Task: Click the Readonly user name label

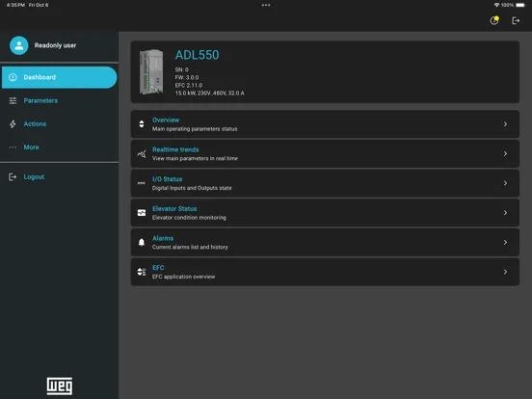Action: (x=55, y=45)
